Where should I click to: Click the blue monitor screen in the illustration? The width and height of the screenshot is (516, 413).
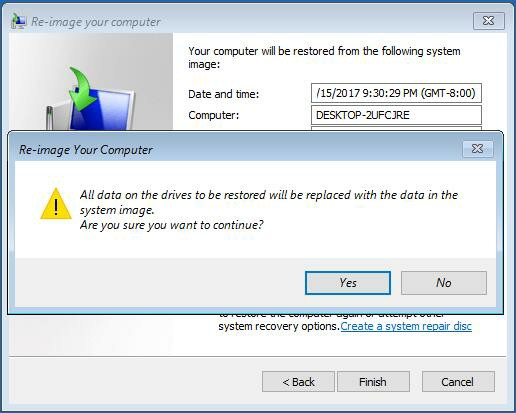(102, 112)
